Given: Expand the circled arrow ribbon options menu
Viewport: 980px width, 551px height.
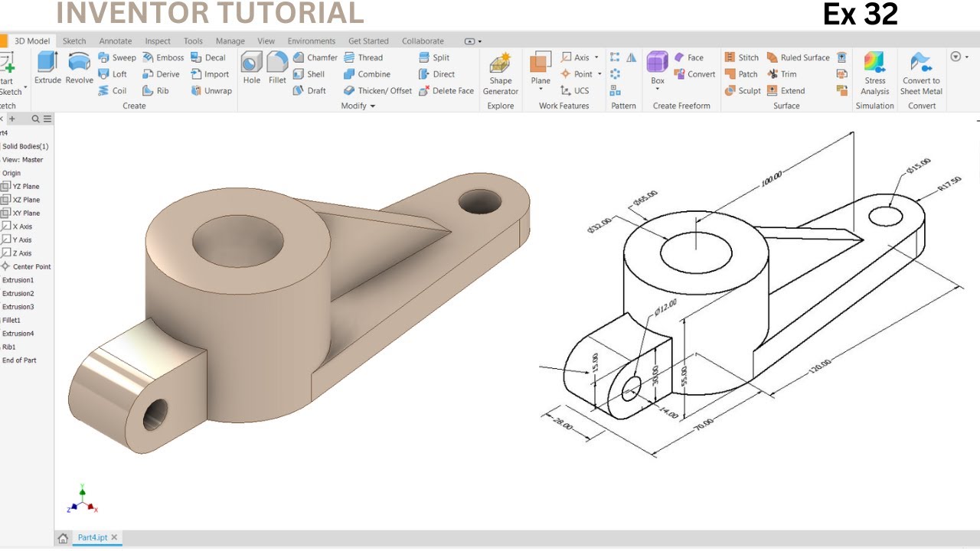Looking at the screenshot, I should 959,57.
